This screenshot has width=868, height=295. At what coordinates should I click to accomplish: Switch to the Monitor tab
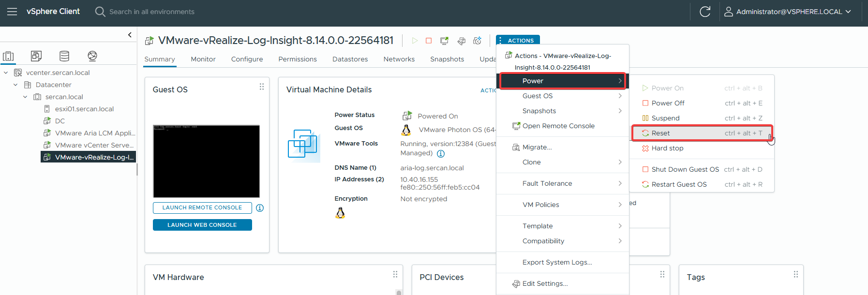[203, 59]
